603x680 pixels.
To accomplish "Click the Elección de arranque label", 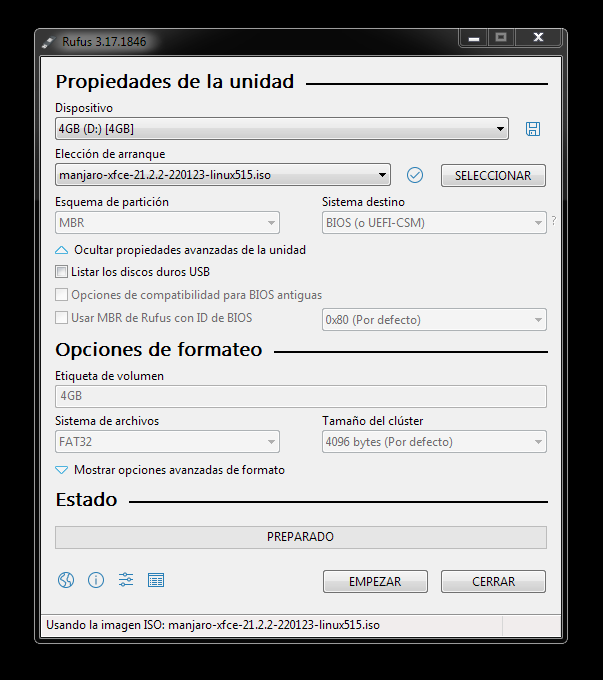I will (x=110, y=154).
